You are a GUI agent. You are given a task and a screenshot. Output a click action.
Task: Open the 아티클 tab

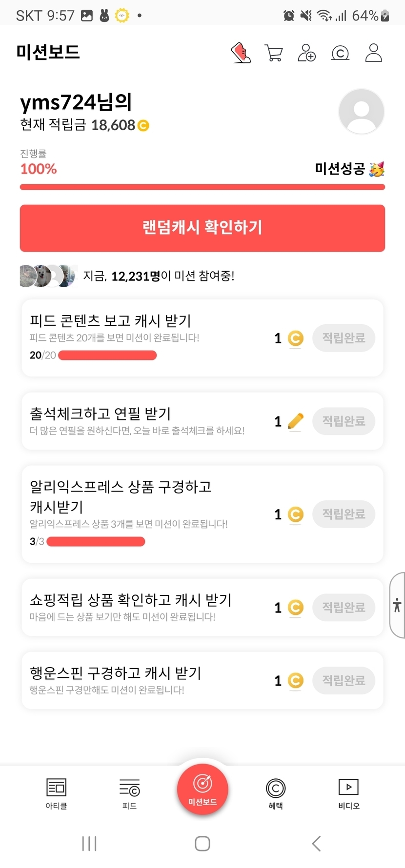click(56, 793)
